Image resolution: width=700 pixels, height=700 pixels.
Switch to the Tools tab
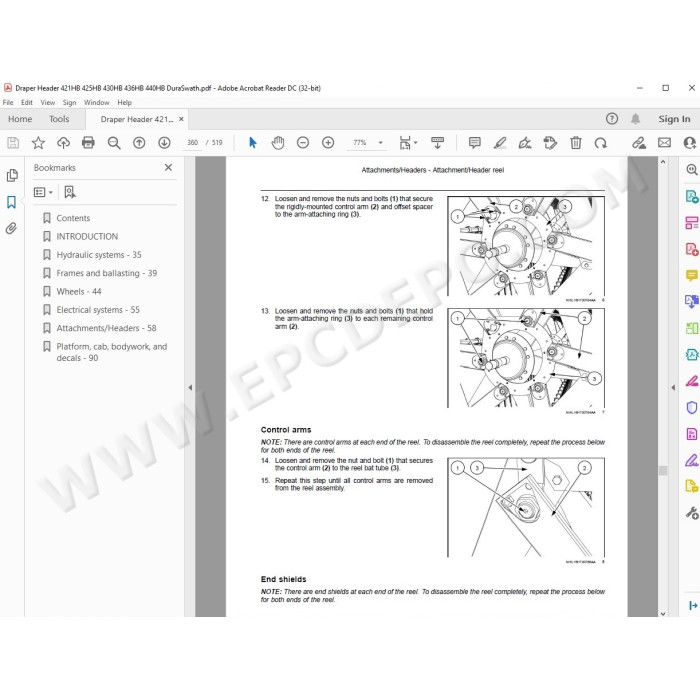(59, 119)
